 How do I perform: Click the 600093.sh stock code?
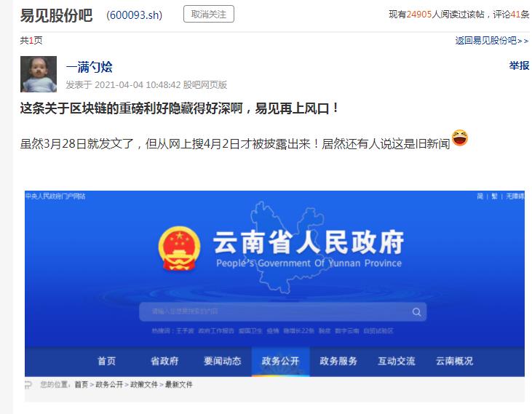(x=135, y=15)
